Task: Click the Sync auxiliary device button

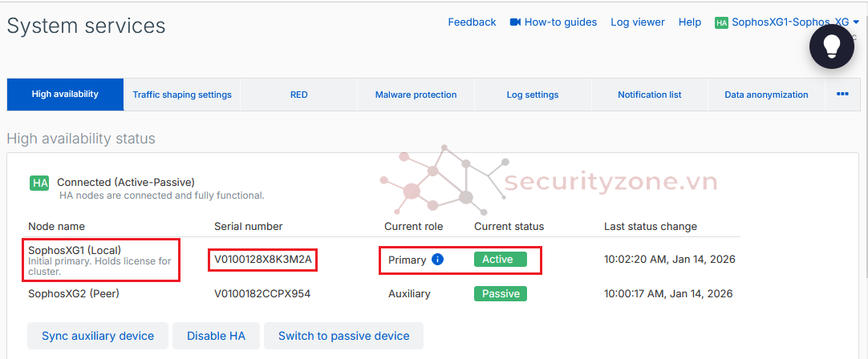Action: 97,336
